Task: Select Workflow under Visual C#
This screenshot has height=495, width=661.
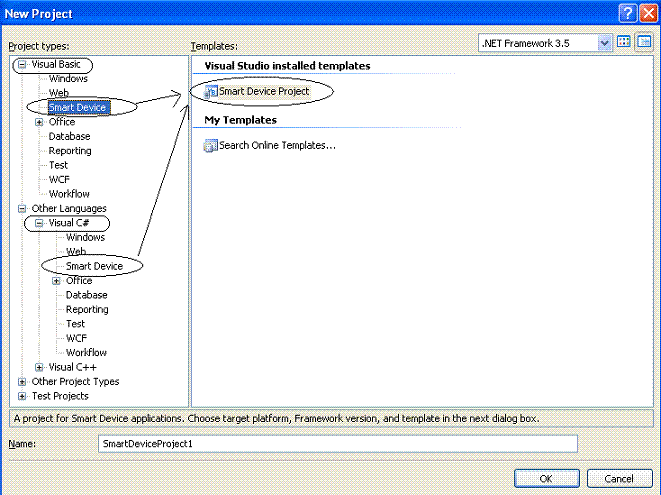Action: pyautogui.click(x=86, y=352)
